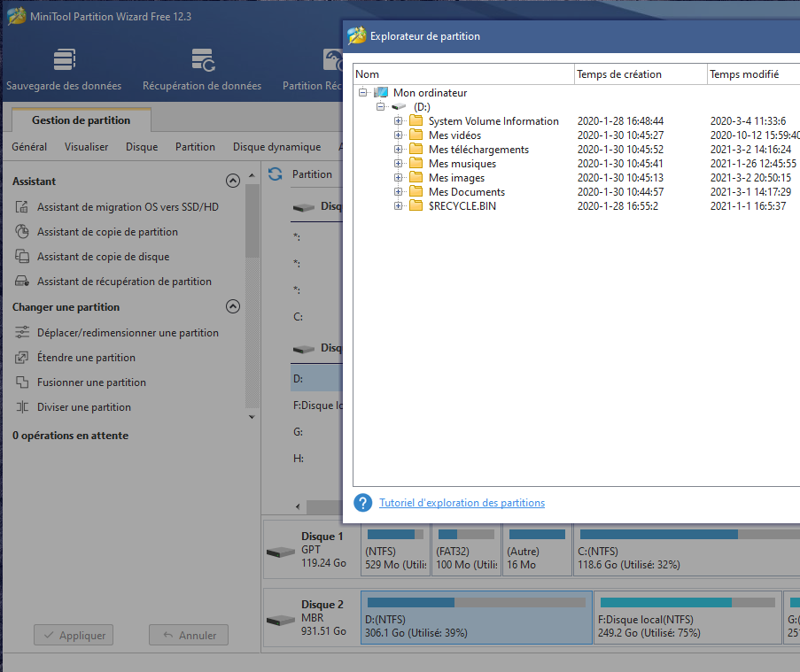
Task: Launch Assistant de migration OS vers SSD/HD
Action: point(128,207)
